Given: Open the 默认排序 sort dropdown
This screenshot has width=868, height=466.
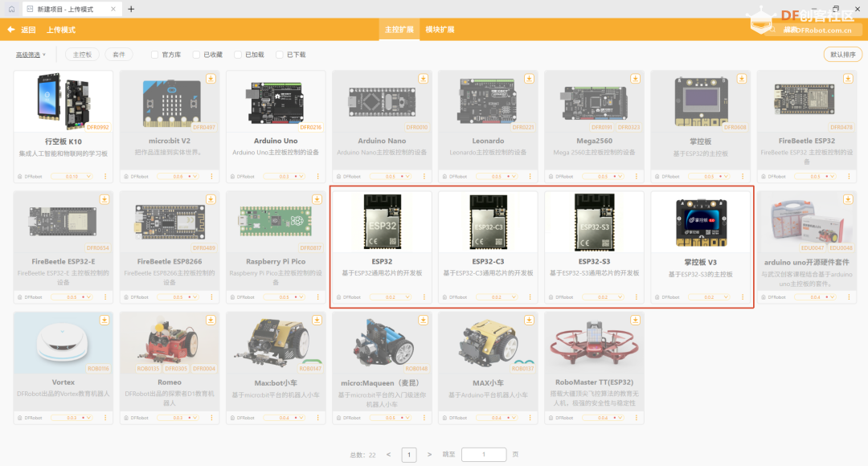Looking at the screenshot, I should 842,55.
